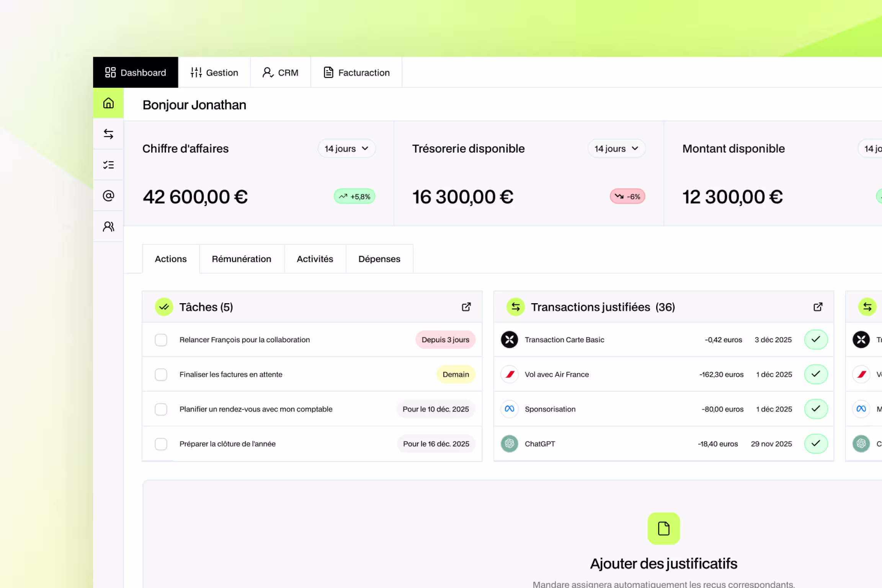Image resolution: width=882 pixels, height=588 pixels.
Task: Select the Rémunération tab
Action: click(242, 259)
